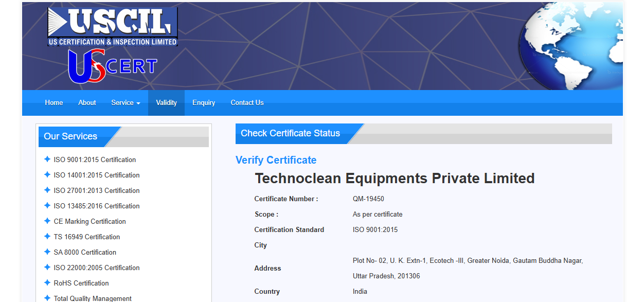This screenshot has width=644, height=302.
Task: Click the US CERT logo
Action: click(x=113, y=66)
